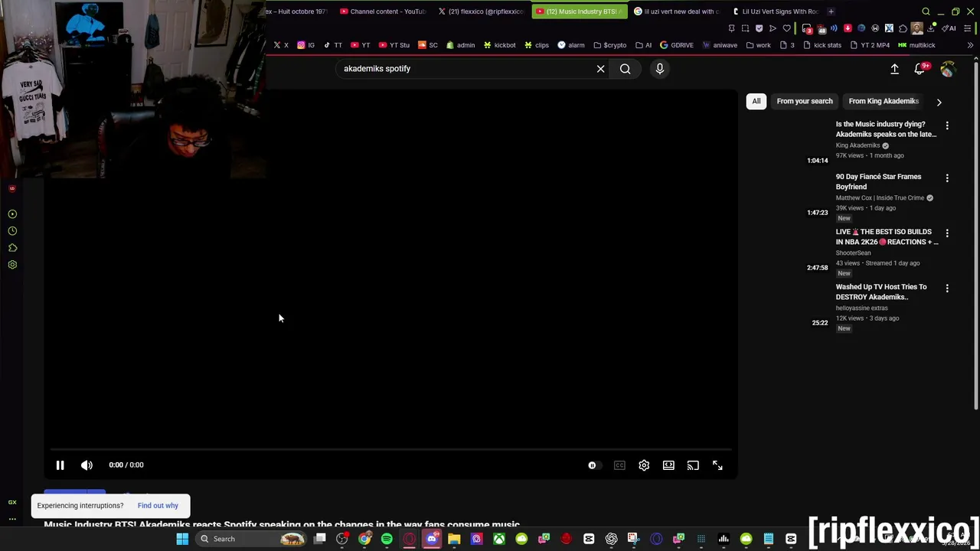The image size is (980, 551).
Task: Toggle subtitles/closed captions button
Action: [x=619, y=465]
